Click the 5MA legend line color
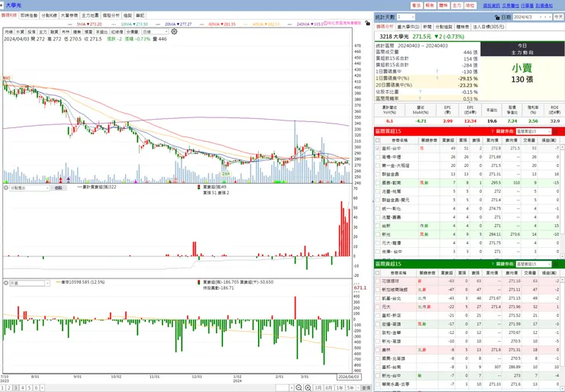This screenshot has height=392, width=565. (71, 24)
